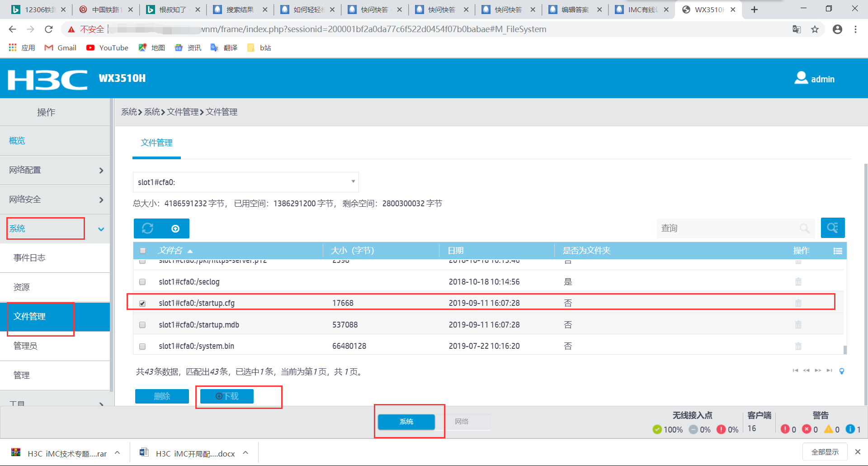Image resolution: width=868 pixels, height=466 pixels.
Task: Select the 文件管理 content tab
Action: (x=156, y=143)
